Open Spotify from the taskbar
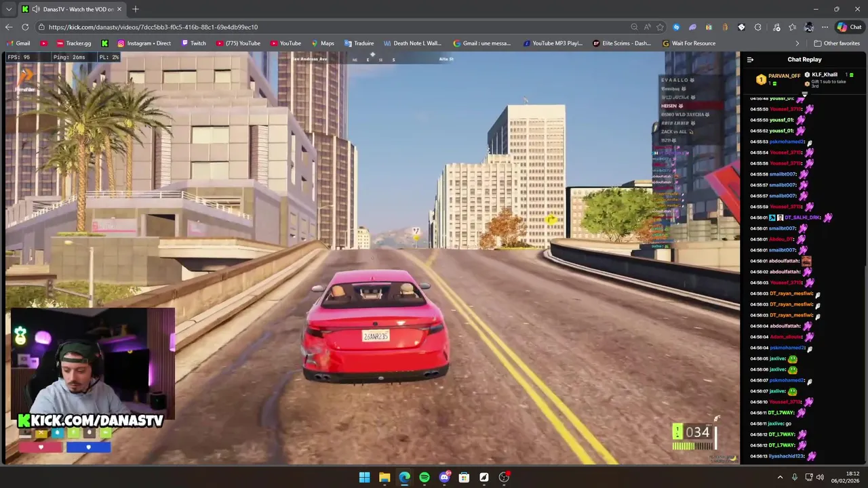868x488 pixels. coord(425,477)
